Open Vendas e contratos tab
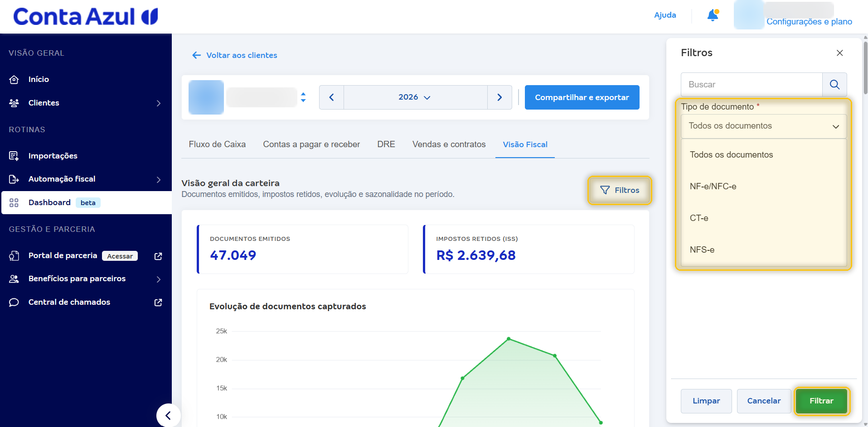The height and width of the screenshot is (427, 868). coord(449,144)
